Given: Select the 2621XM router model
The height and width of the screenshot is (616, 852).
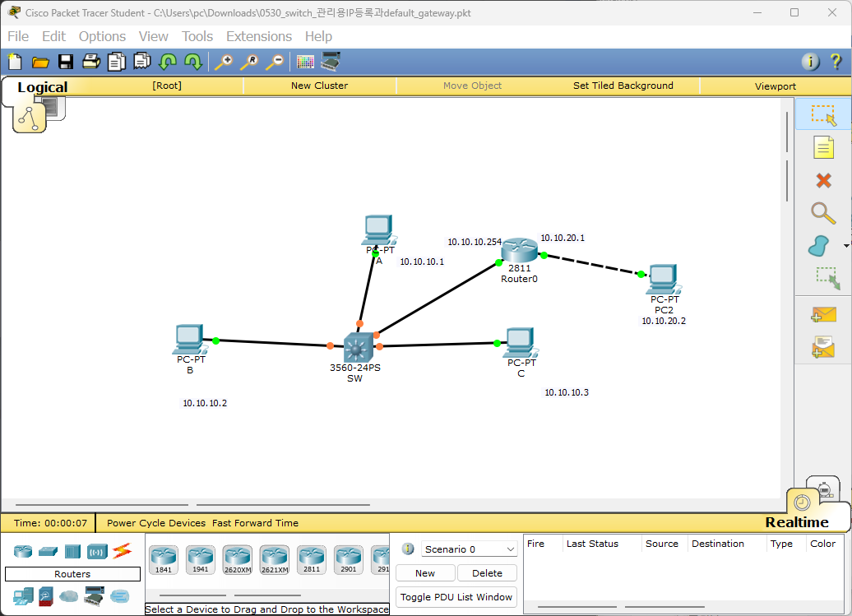Looking at the screenshot, I should point(275,560).
